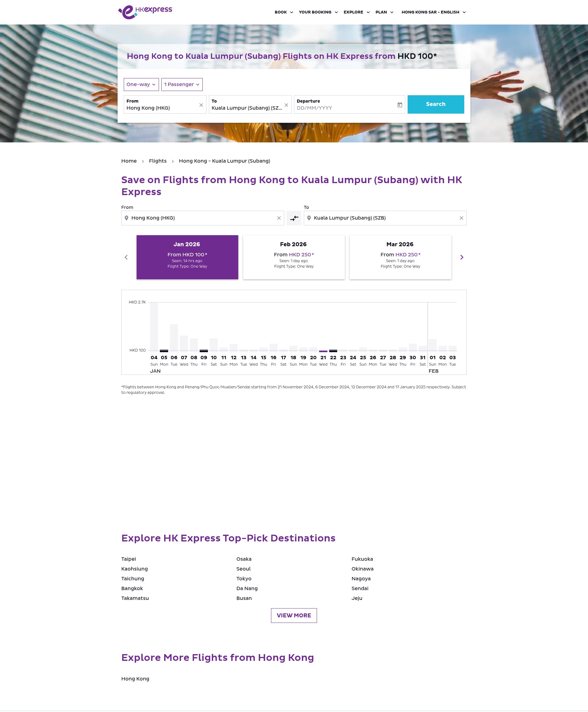Open Bangkok destination link
588x712 pixels.
point(132,588)
